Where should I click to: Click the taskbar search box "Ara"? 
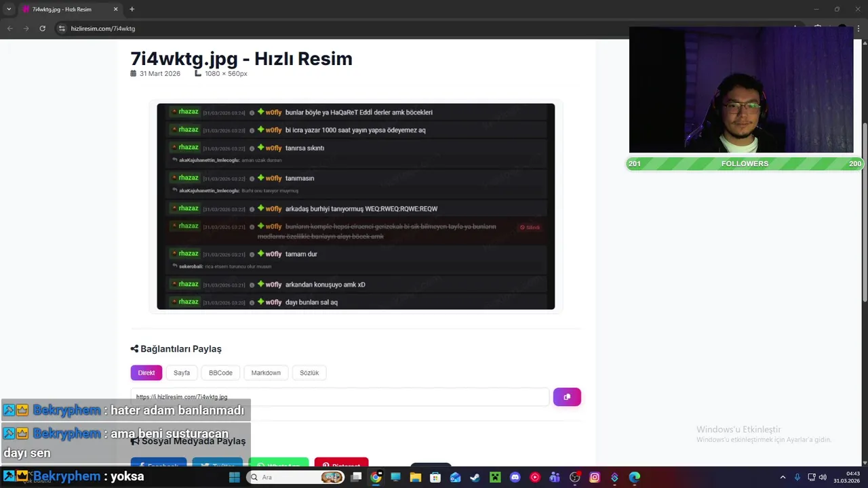click(296, 477)
